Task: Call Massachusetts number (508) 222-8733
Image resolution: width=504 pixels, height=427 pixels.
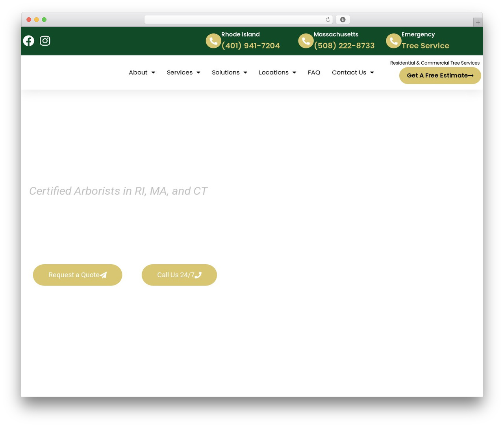Action: [x=344, y=46]
